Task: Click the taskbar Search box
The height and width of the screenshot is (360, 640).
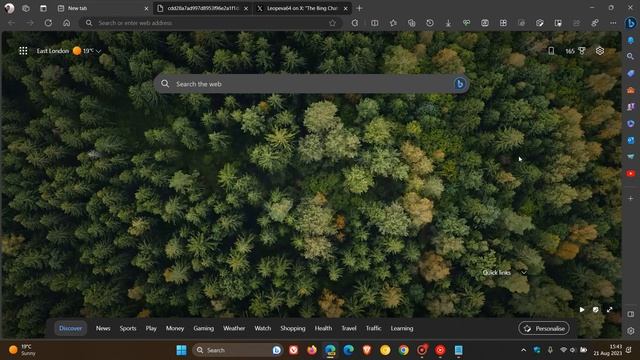Action: tap(238, 350)
